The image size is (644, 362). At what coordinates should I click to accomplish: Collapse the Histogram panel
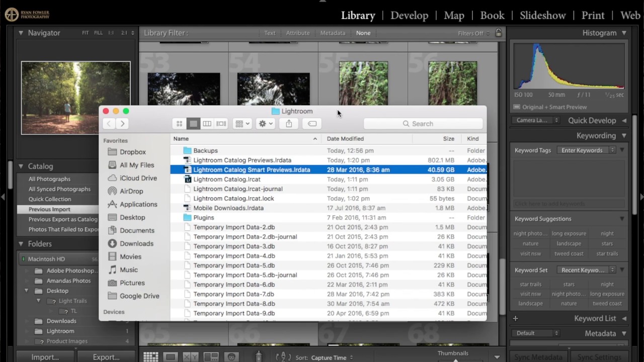pos(624,33)
